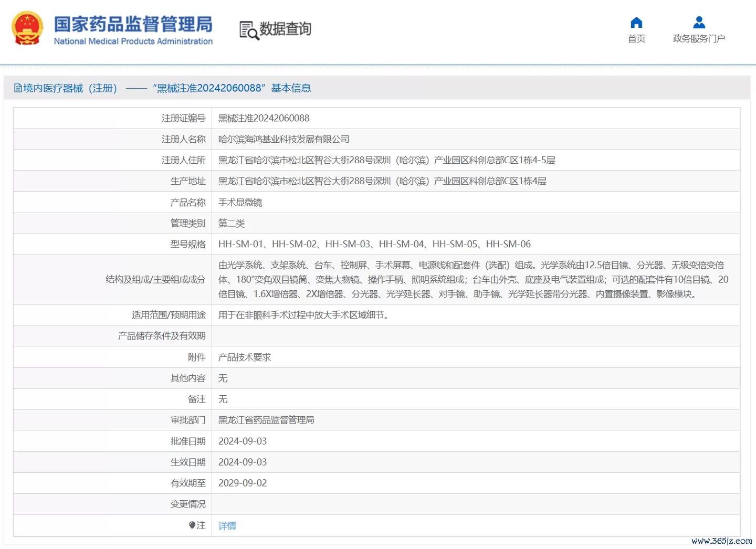Click the government portal user icon
Image resolution: width=756 pixels, height=549 pixels.
(x=699, y=23)
